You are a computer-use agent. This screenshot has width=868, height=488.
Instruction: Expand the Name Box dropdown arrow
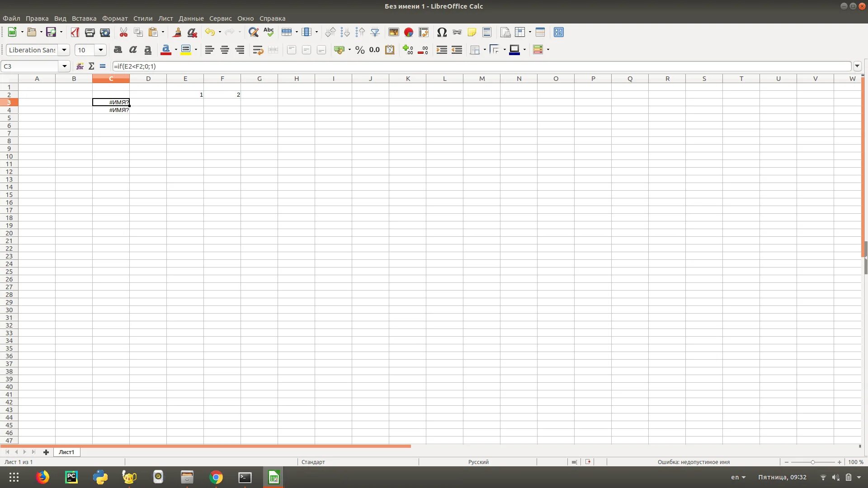(x=65, y=66)
